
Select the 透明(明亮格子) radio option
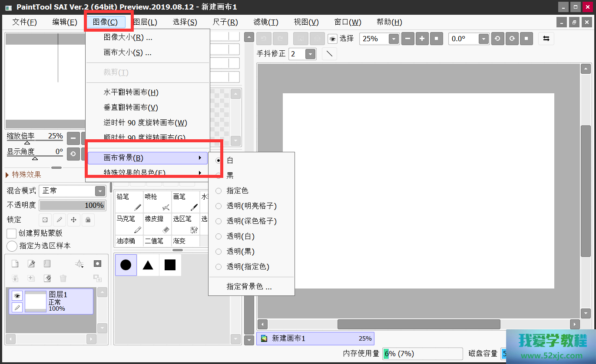tap(219, 206)
